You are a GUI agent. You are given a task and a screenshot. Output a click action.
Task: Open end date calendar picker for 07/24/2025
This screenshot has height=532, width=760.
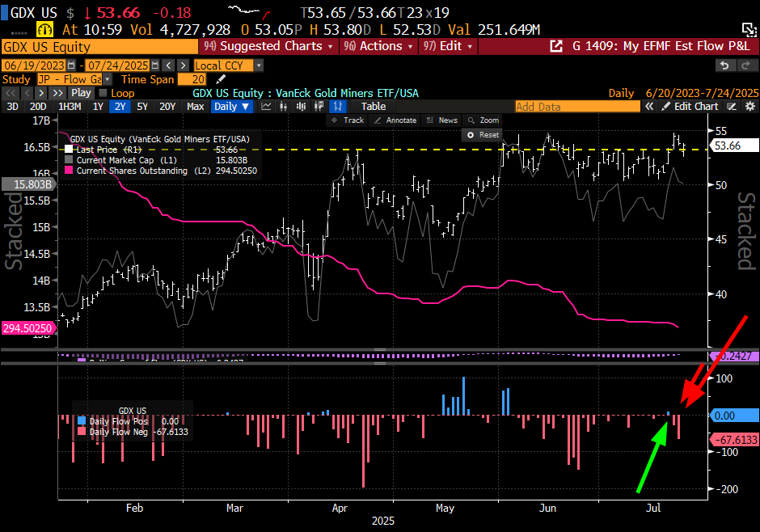pyautogui.click(x=155, y=65)
